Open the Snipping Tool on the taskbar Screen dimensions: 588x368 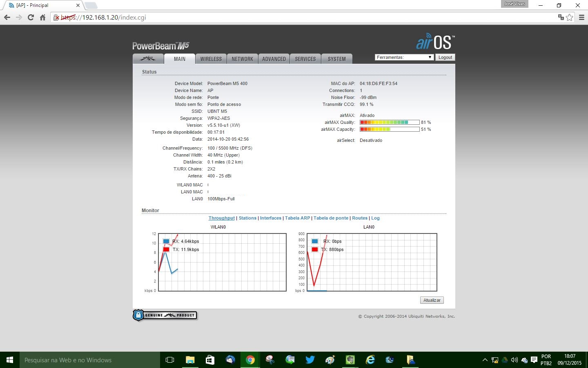coord(270,360)
